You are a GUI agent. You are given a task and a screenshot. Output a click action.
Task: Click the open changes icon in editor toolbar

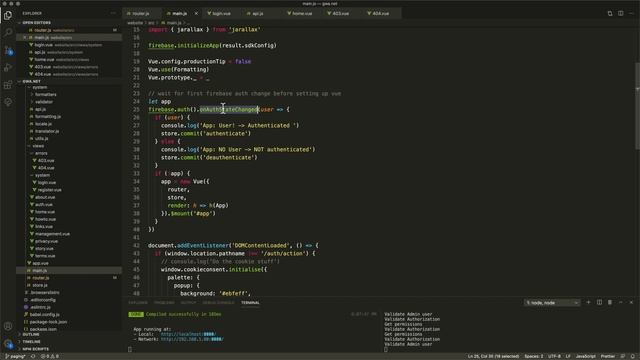coord(610,13)
